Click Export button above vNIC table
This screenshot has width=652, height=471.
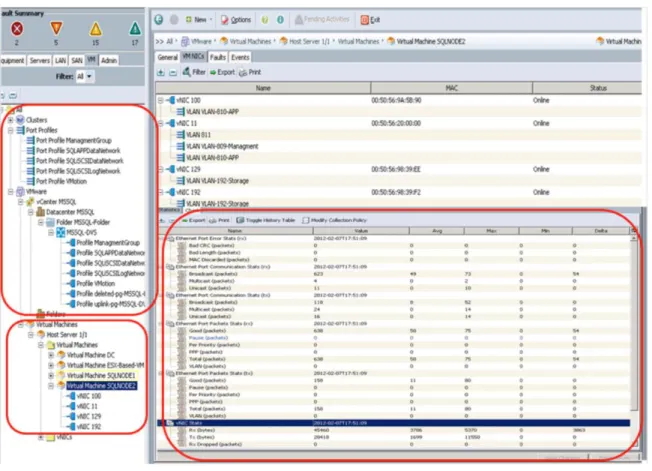pos(222,72)
